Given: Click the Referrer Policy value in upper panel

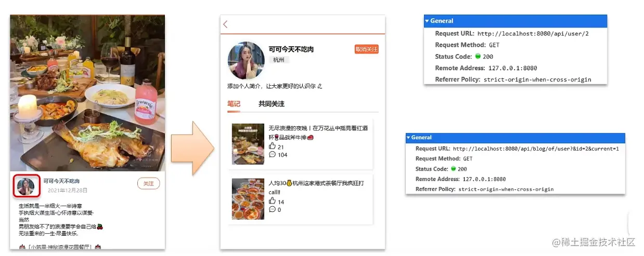Looking at the screenshot, I should click(x=537, y=79).
